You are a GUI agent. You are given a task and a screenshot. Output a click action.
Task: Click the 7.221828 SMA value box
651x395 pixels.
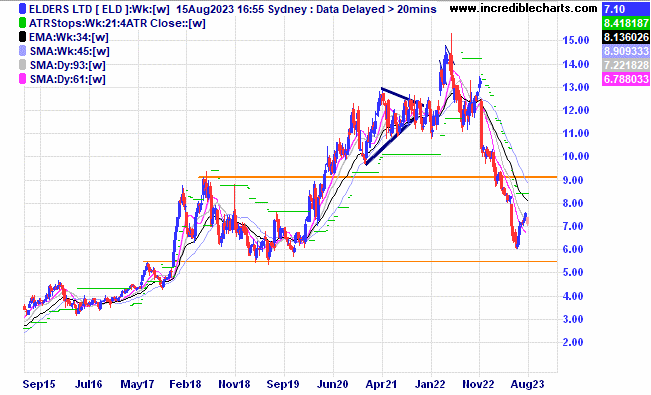pyautogui.click(x=626, y=65)
